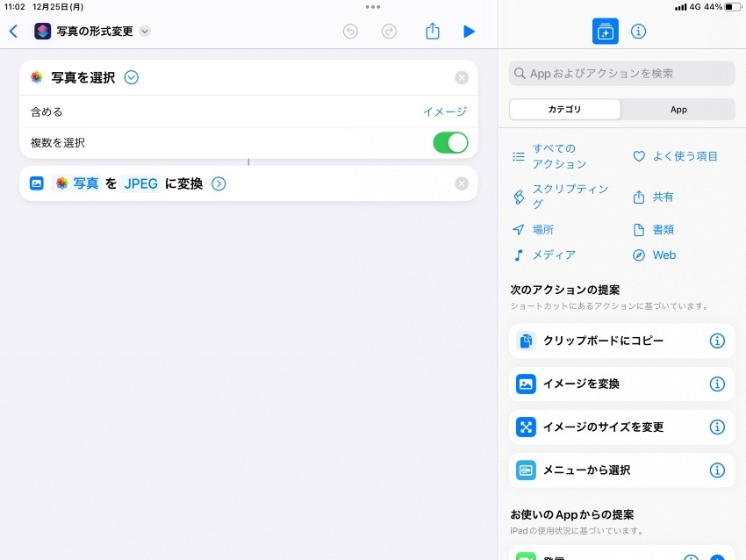Change the 含める setting from イメージ

click(x=446, y=111)
